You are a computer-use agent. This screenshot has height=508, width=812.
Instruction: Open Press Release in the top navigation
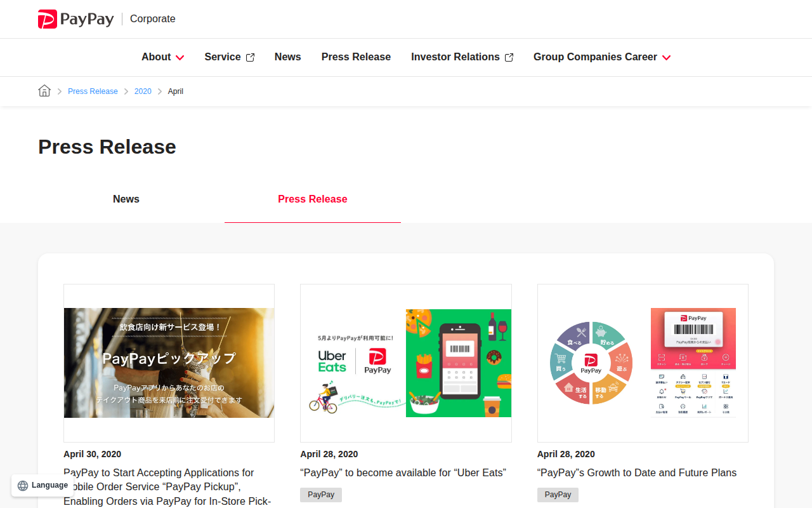click(x=356, y=57)
